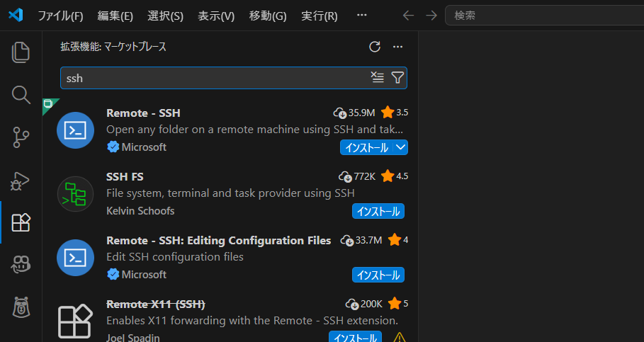Open the 編集(E) menu

click(115, 16)
